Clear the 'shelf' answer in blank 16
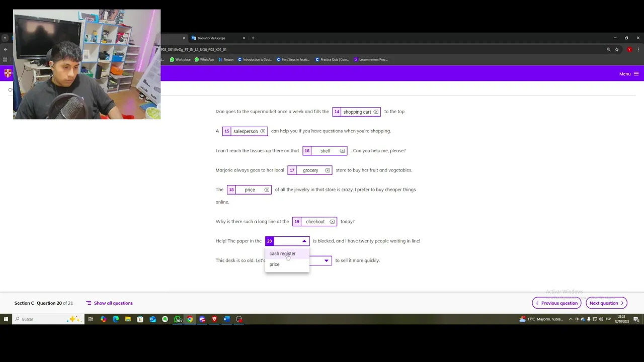Image resolution: width=644 pixels, height=362 pixels. click(x=342, y=151)
